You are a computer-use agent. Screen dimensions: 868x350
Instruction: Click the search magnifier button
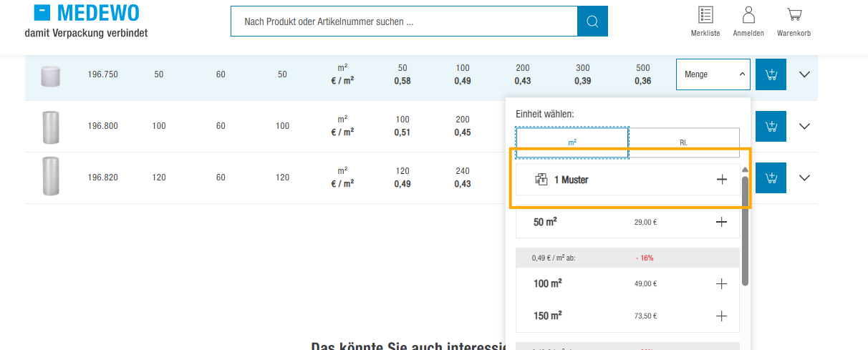click(x=592, y=21)
